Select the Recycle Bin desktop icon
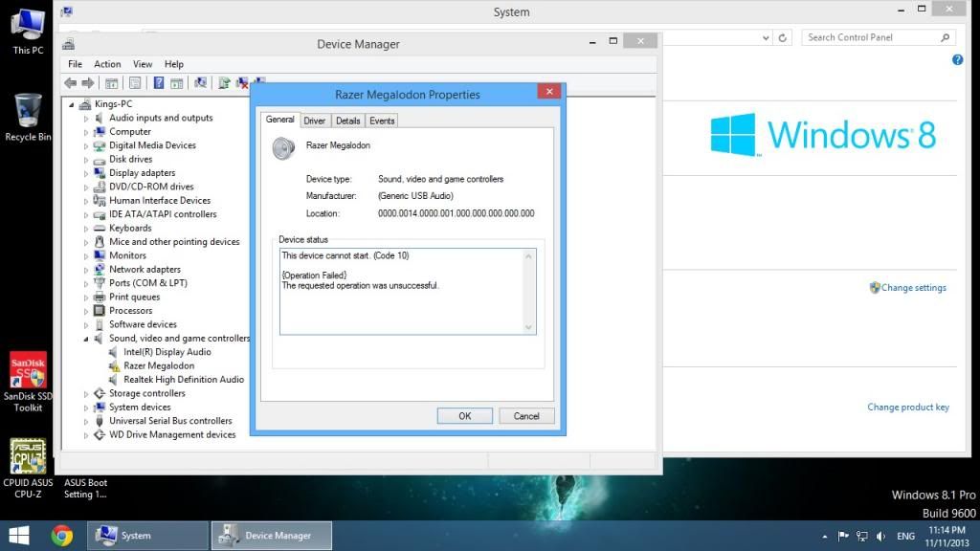980x551 pixels. click(28, 118)
